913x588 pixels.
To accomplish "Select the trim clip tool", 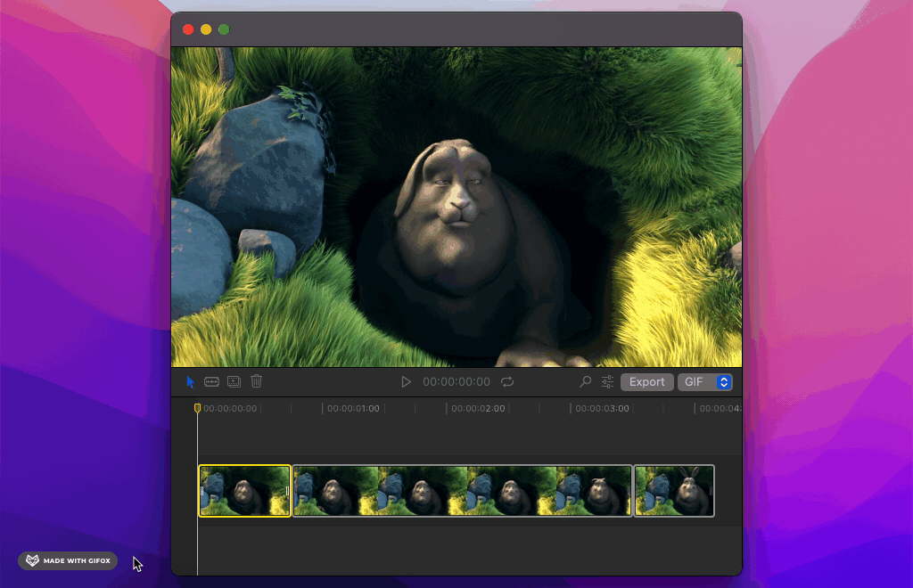I will 211,382.
